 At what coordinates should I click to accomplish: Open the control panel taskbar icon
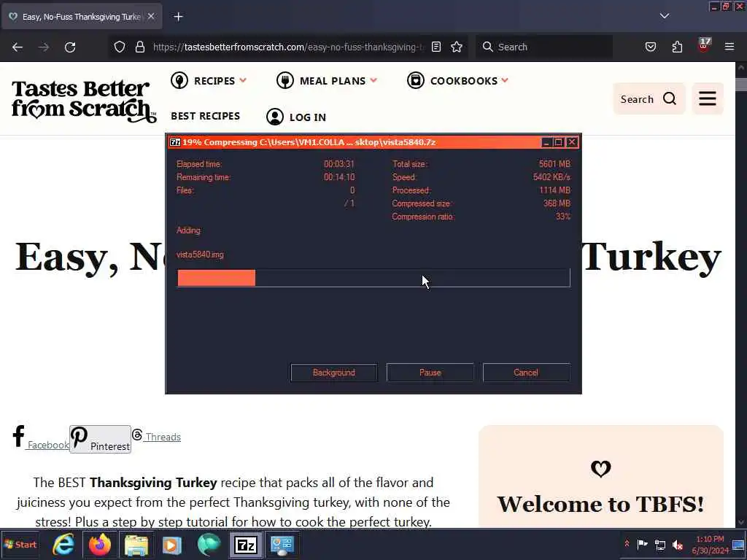(x=282, y=545)
